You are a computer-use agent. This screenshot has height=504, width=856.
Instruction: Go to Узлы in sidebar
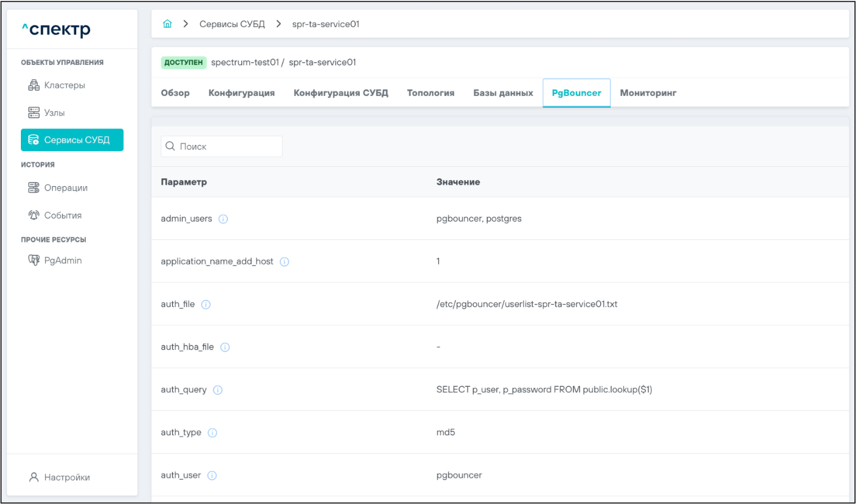click(x=54, y=113)
